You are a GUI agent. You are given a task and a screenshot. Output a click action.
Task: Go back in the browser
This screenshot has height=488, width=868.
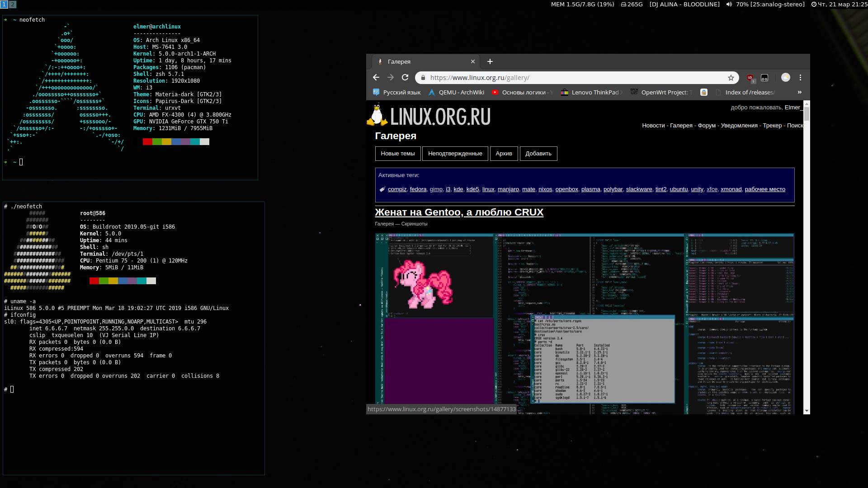click(x=376, y=78)
